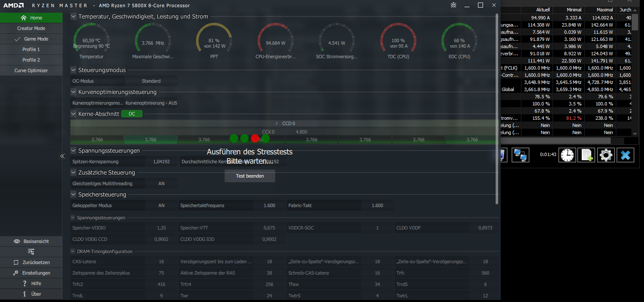
Task: Click the Trfc value 560
Action: (x=485, y=273)
